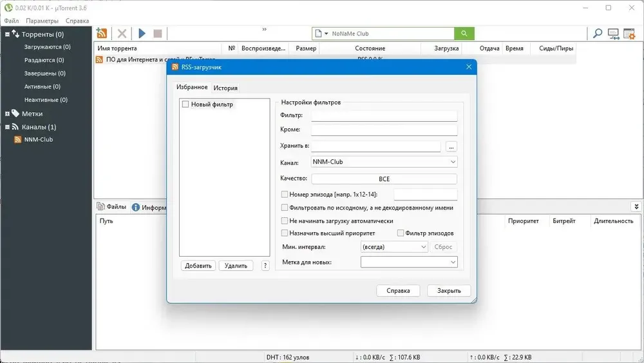Check Не начинать загрузку автоматически

pos(284,221)
